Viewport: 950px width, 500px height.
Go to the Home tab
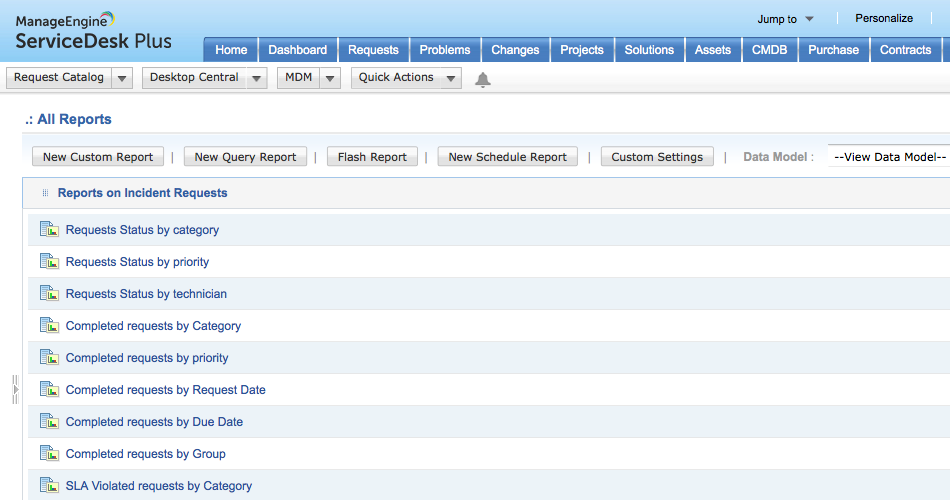231,50
